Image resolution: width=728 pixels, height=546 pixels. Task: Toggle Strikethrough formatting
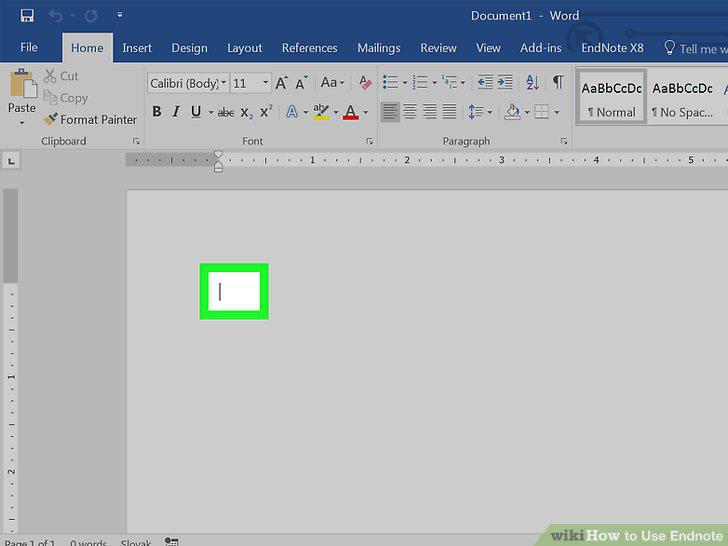tap(226, 112)
